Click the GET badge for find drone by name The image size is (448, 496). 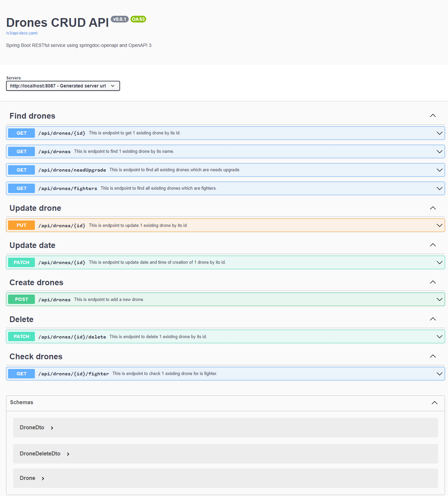point(21,151)
